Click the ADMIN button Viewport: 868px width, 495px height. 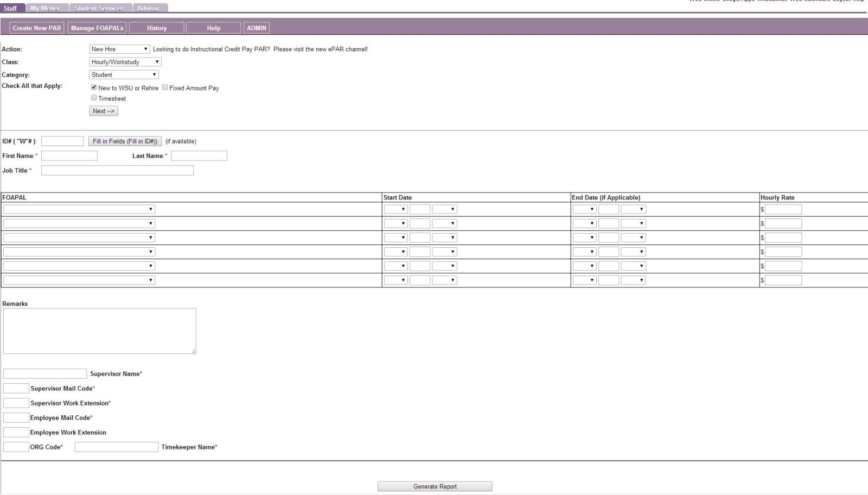point(257,28)
